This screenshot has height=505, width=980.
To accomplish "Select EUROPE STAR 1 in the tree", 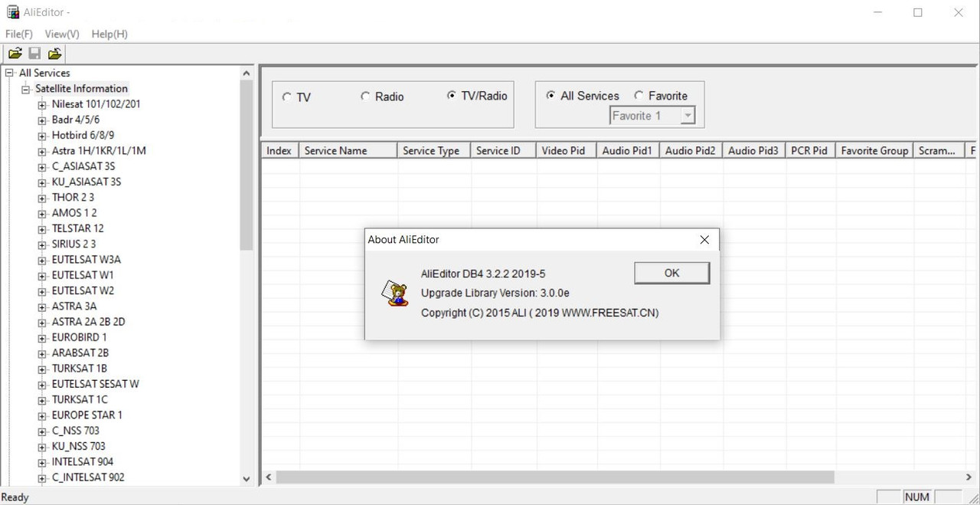I will (87, 415).
